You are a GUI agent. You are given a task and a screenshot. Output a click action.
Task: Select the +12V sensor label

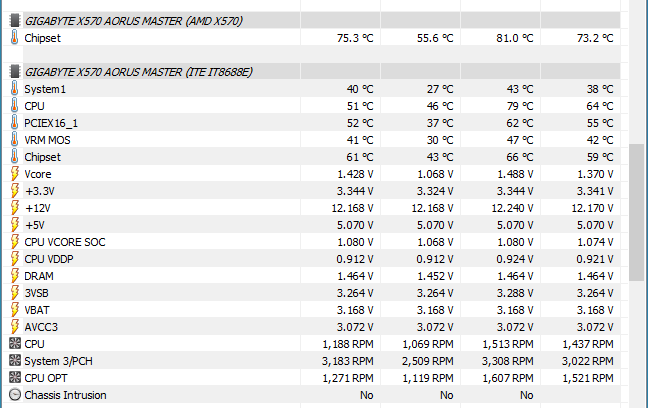pyautogui.click(x=38, y=208)
